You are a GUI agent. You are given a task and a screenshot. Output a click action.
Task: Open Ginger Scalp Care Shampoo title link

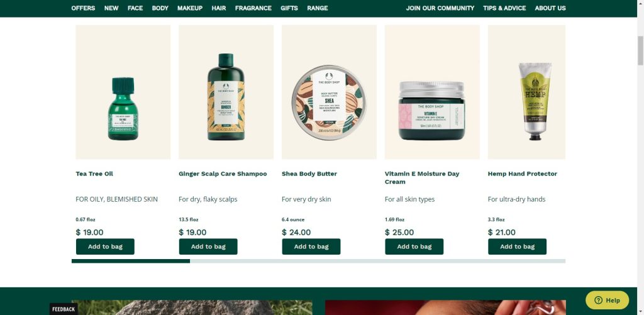click(223, 174)
